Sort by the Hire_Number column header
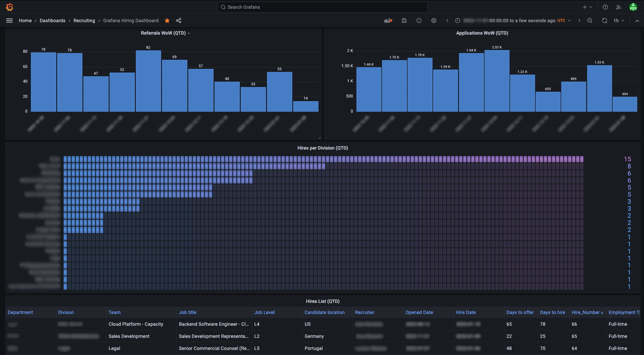The height and width of the screenshot is (355, 644). pos(587,312)
